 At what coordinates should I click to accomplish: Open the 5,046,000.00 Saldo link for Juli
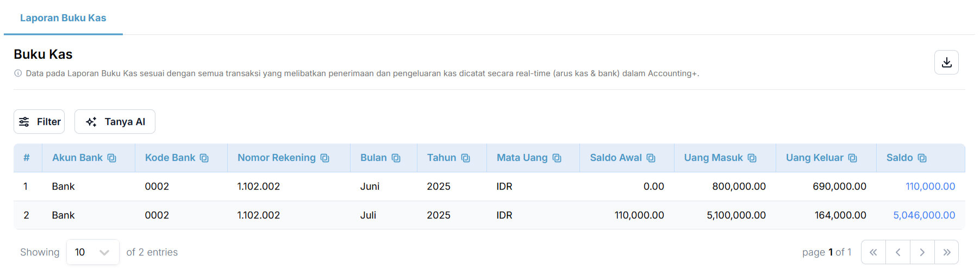924,215
